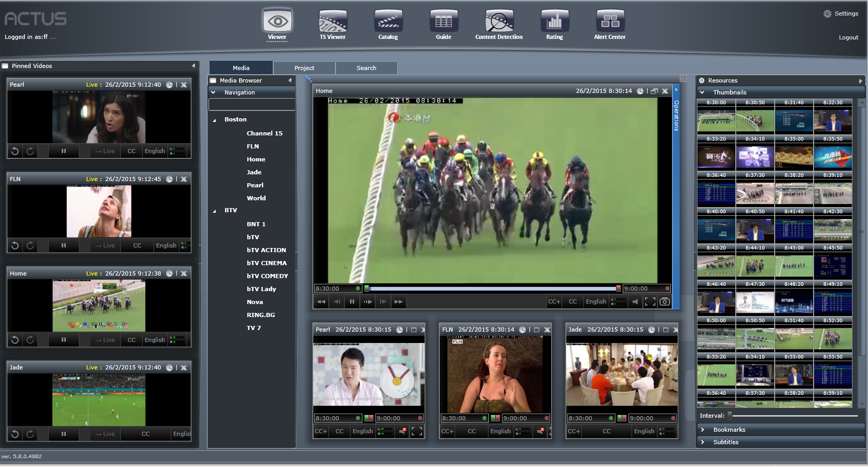Choose English audio on Home main player
The image size is (868, 467).
pos(596,301)
